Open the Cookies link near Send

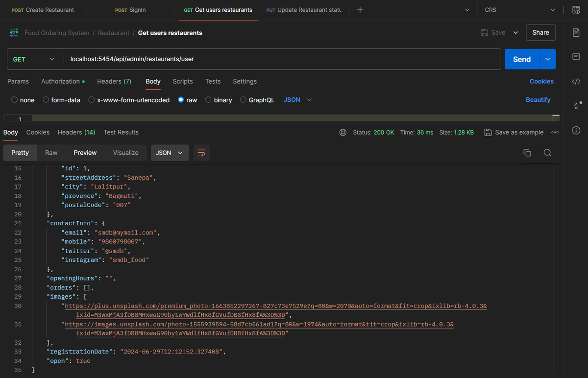541,81
